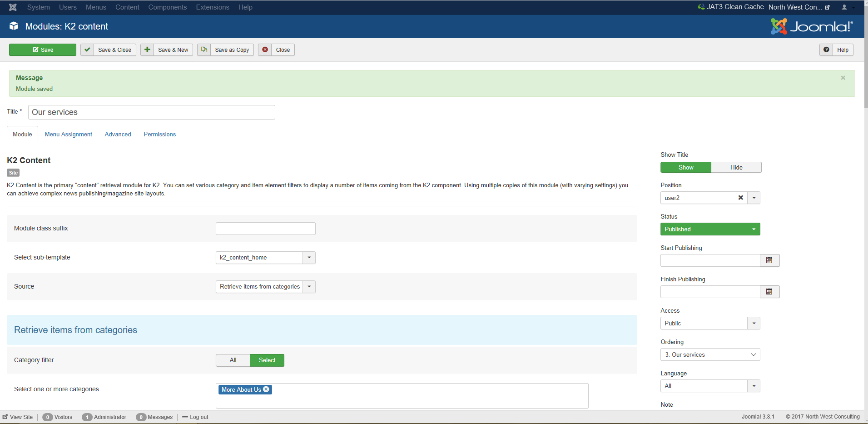868x424 pixels.
Task: Click JAT3 Clean Cache link
Action: coord(731,7)
